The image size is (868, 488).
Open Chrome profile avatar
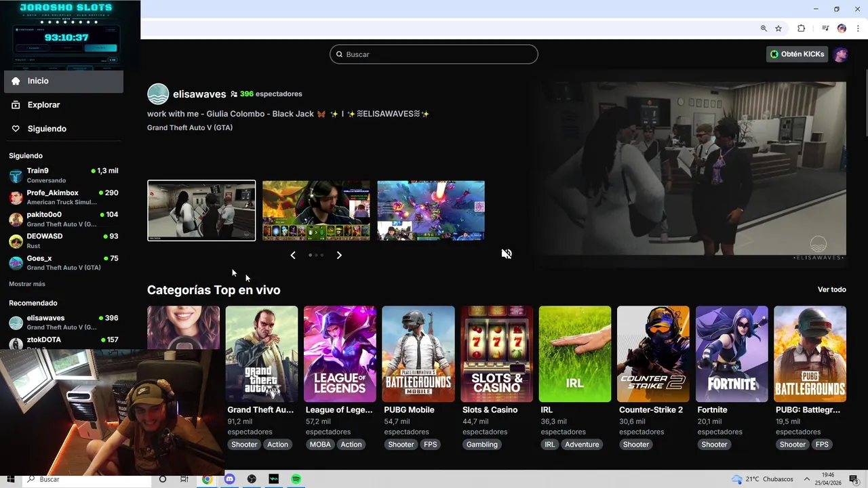(842, 28)
